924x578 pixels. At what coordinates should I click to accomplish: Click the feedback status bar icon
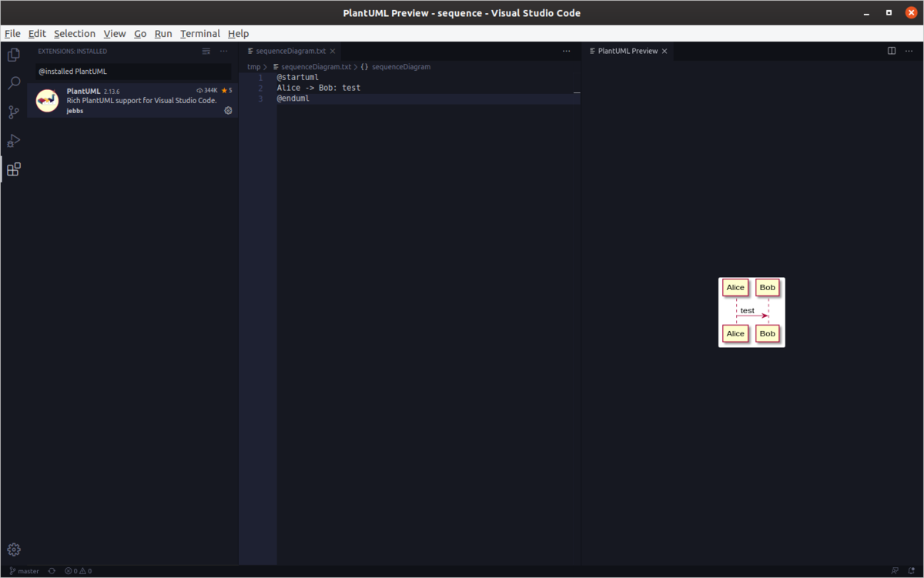[x=894, y=571]
